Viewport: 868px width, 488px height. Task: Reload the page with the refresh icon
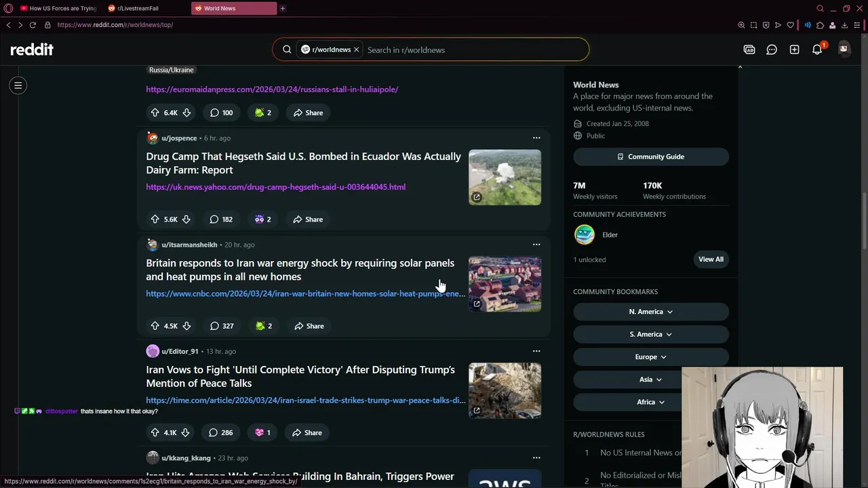[33, 25]
